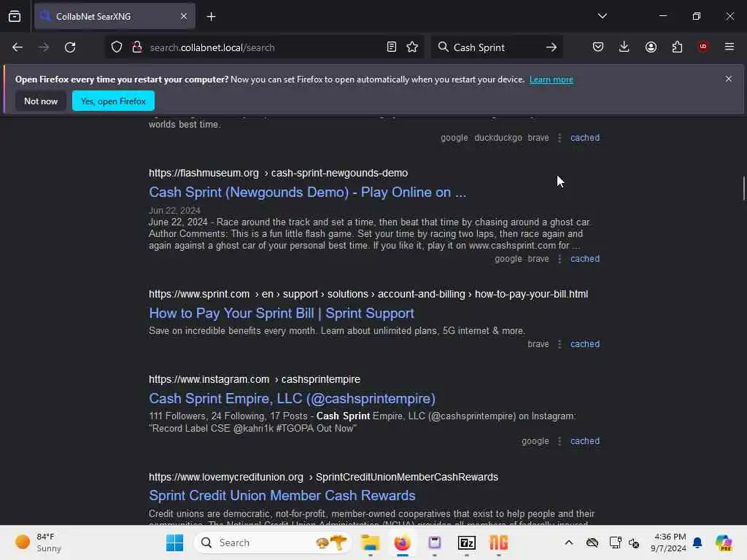This screenshot has height=560, width=747.
Task: Click the taskbar Search box
Action: tap(273, 542)
